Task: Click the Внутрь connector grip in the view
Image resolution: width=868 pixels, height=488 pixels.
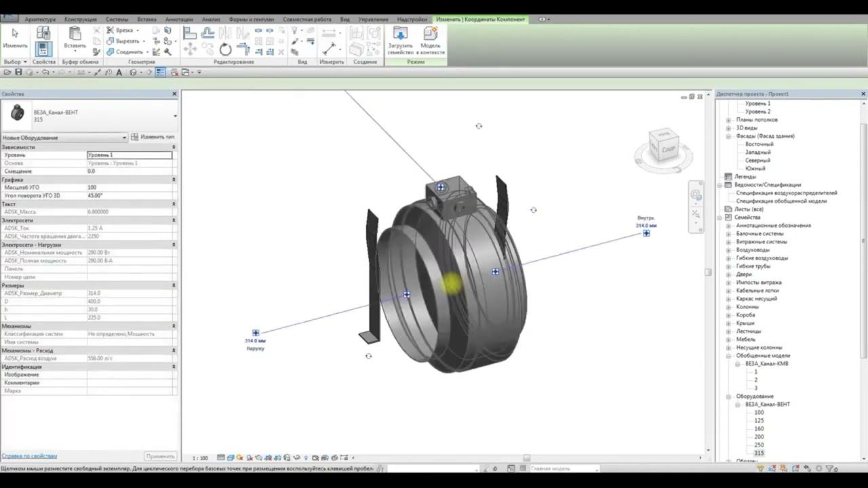Action: tap(646, 233)
